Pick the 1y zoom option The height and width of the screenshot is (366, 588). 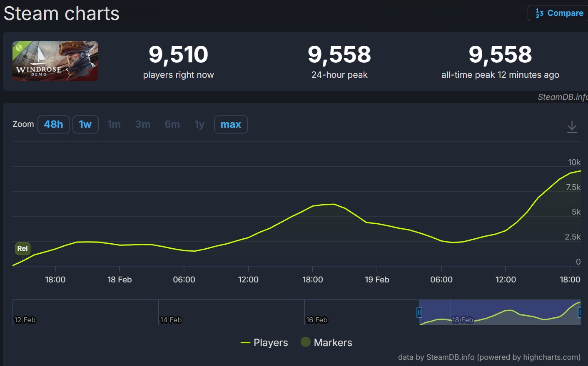click(199, 124)
